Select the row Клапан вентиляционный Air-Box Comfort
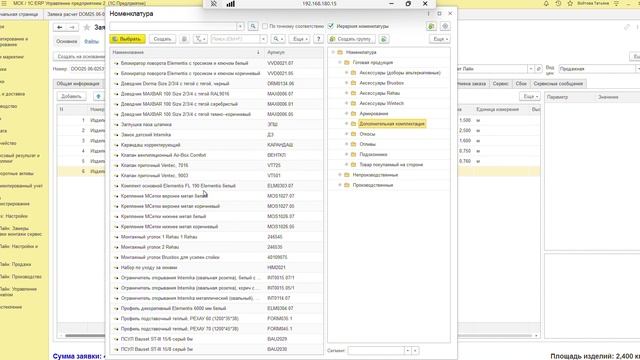Screen dimensions: 640x360 coord(216,155)
